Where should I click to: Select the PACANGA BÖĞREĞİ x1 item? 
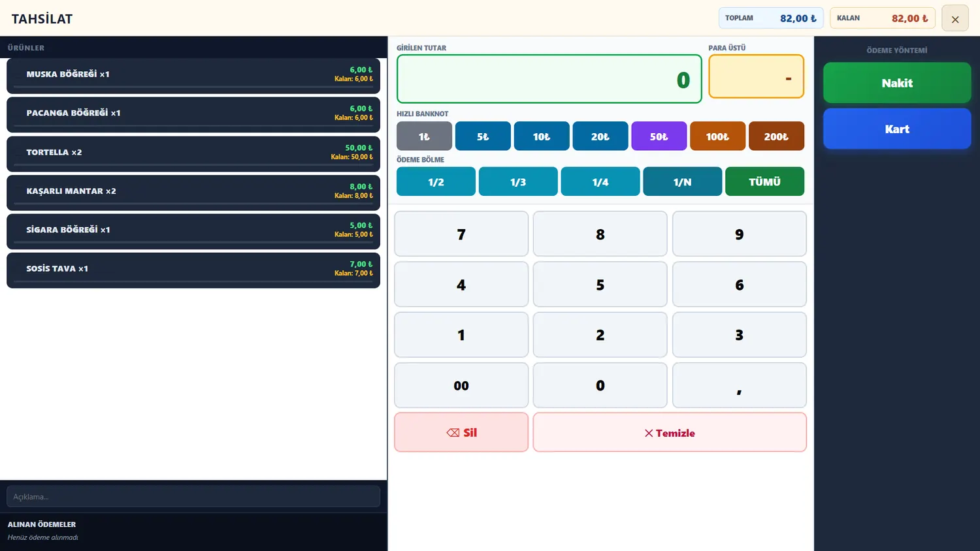coord(193,114)
